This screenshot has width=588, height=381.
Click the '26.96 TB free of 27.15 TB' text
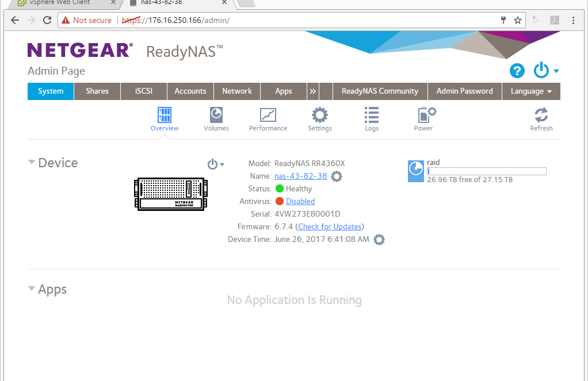[x=469, y=180]
